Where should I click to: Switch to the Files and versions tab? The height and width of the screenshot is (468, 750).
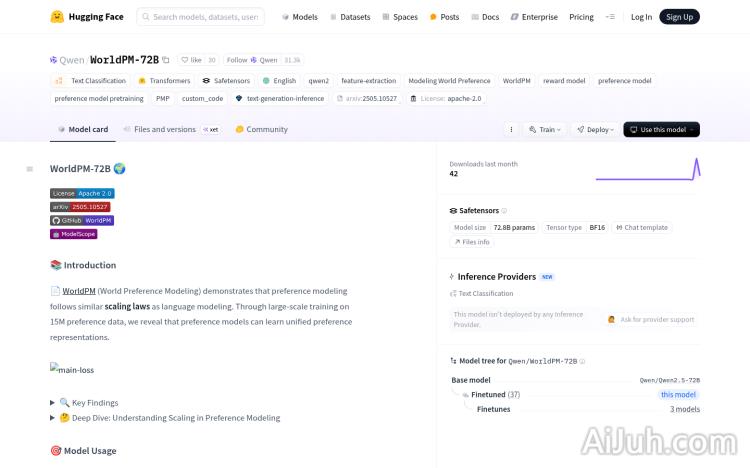coord(164,129)
